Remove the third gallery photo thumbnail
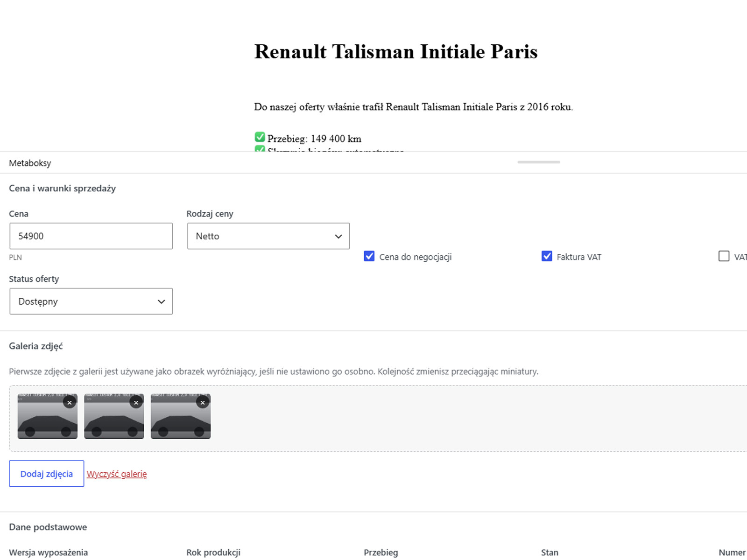The image size is (747, 560). (203, 402)
